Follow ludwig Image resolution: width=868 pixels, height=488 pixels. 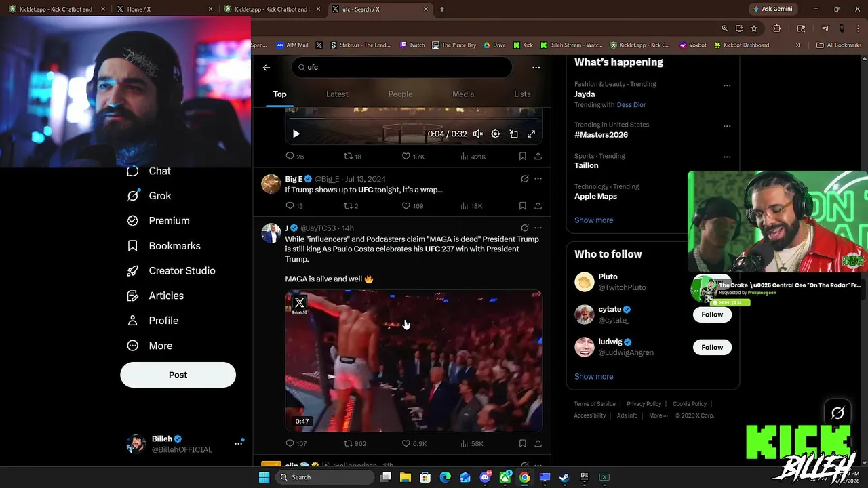pyautogui.click(x=712, y=348)
